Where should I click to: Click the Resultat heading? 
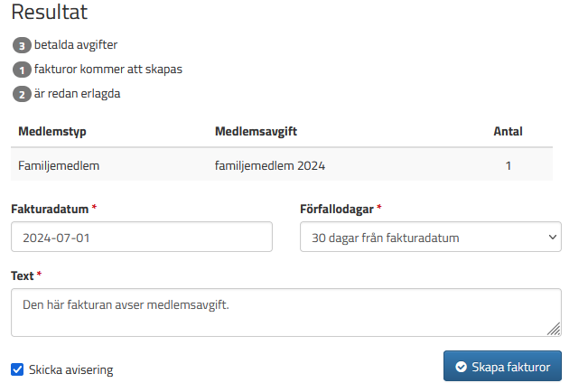point(49,12)
